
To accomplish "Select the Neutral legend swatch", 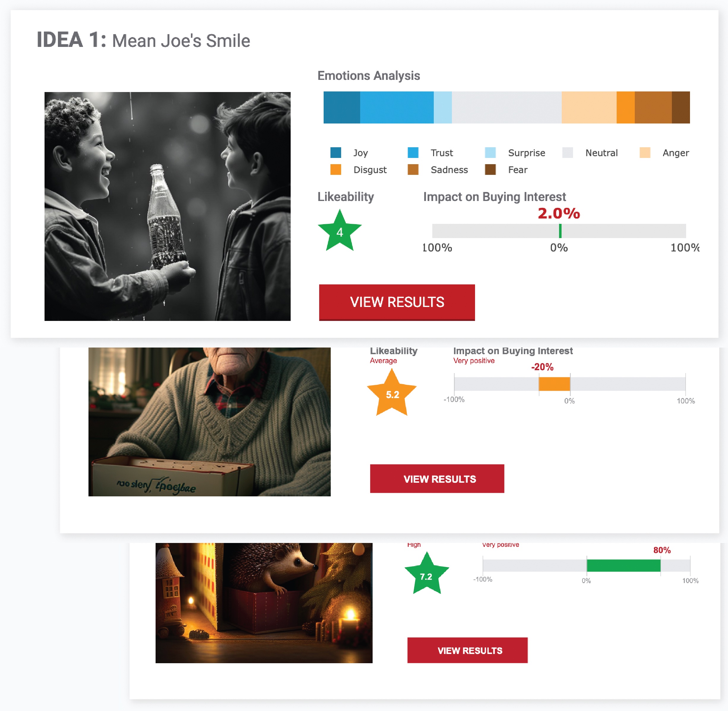I will (x=567, y=153).
